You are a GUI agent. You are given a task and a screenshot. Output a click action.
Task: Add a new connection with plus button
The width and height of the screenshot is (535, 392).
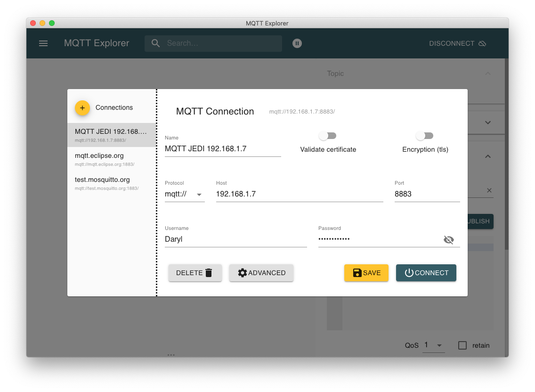[x=82, y=108]
